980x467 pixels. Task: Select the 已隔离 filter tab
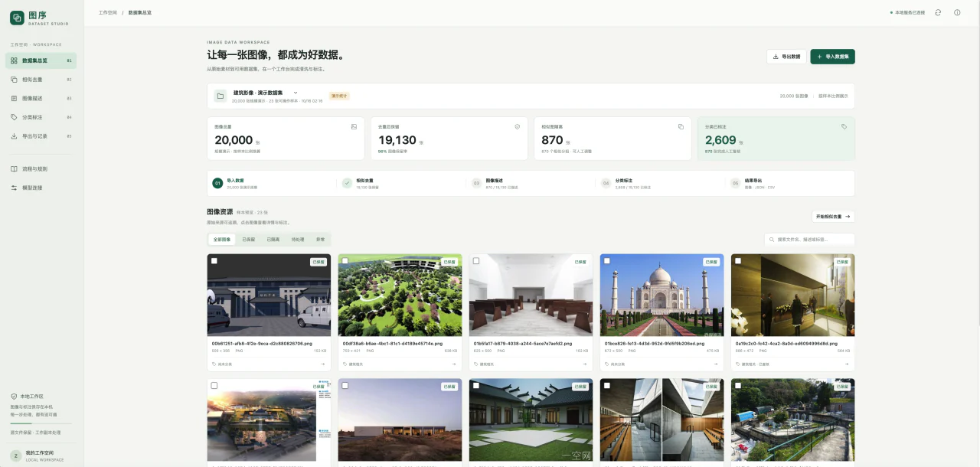[x=273, y=240]
